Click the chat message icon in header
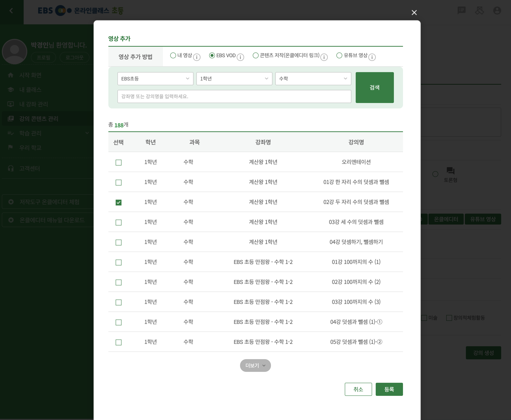Image resolution: width=511 pixels, height=420 pixels. tap(461, 11)
